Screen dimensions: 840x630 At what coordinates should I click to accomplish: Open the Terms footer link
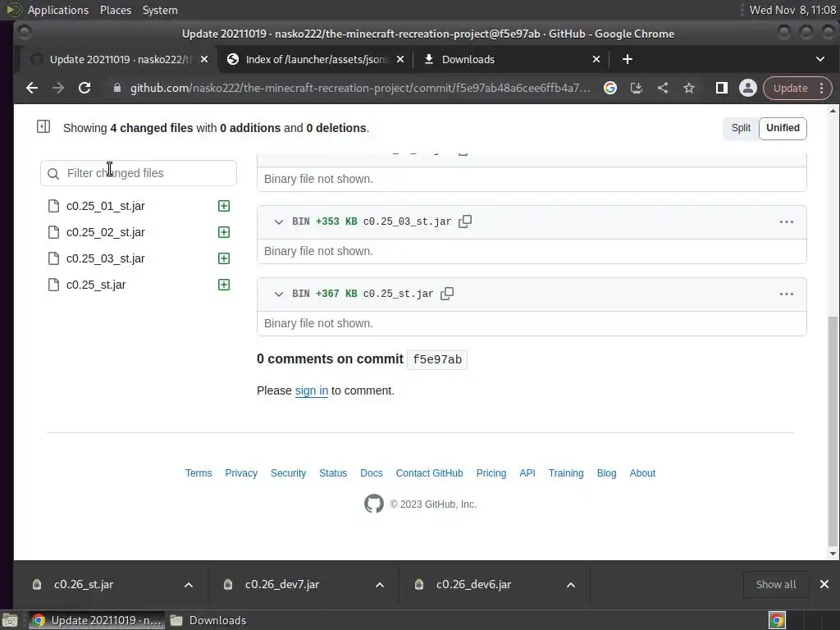tap(199, 473)
